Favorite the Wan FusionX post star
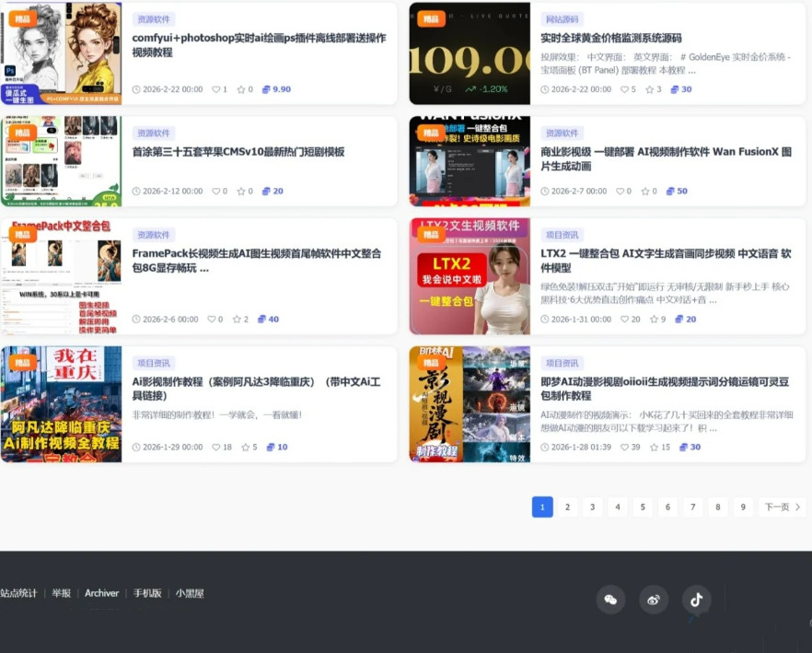The width and height of the screenshot is (812, 653). click(x=645, y=191)
